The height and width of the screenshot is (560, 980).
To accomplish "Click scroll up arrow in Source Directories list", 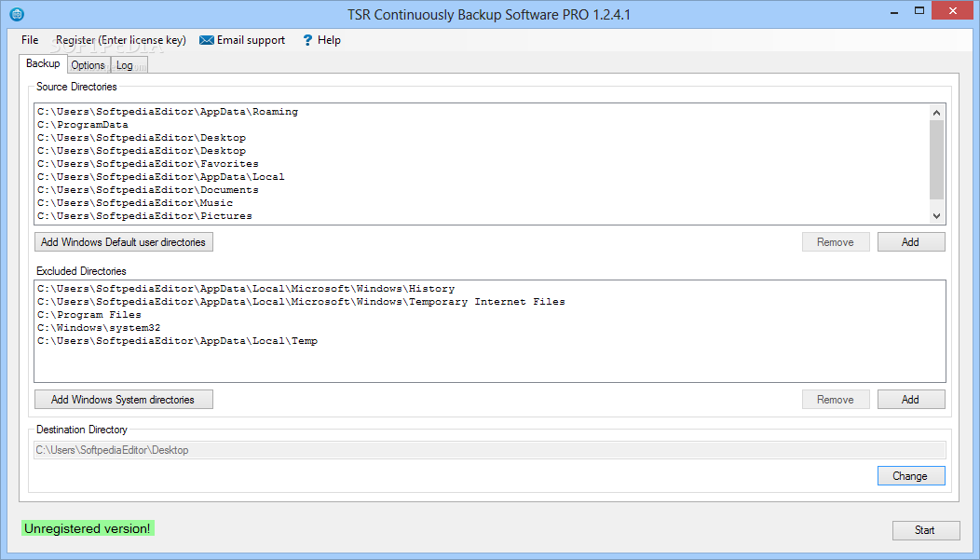I will (936, 113).
